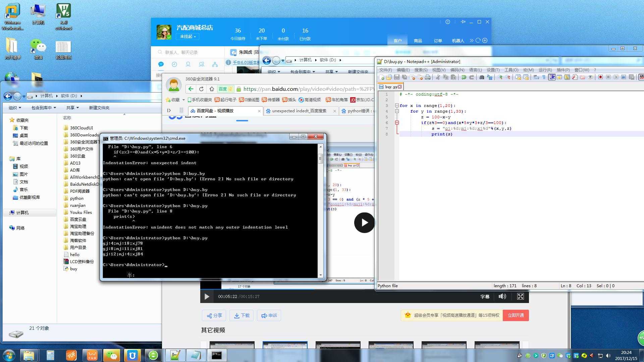
Task: Click Paste icon in Notepad++ toolbar
Action: click(x=453, y=77)
